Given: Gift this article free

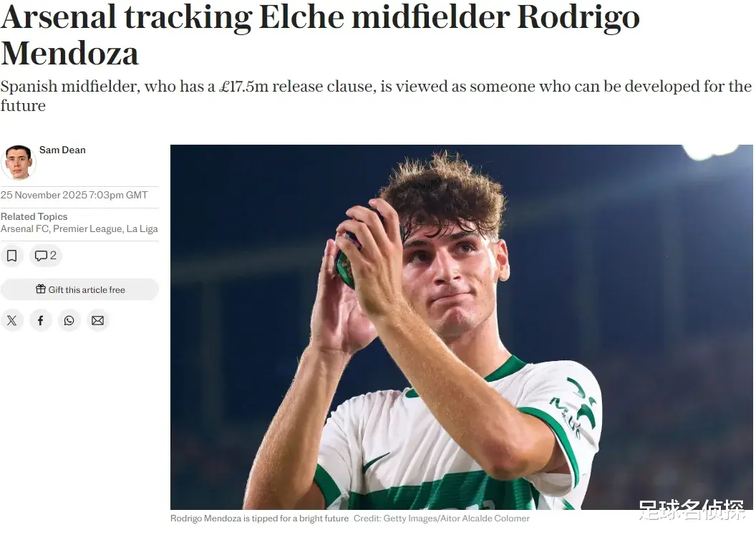Looking at the screenshot, I should coord(79,289).
